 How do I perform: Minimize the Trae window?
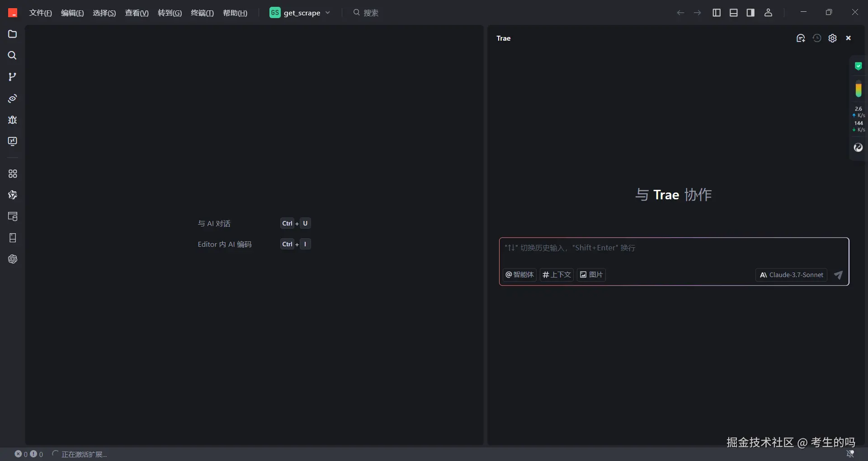803,12
